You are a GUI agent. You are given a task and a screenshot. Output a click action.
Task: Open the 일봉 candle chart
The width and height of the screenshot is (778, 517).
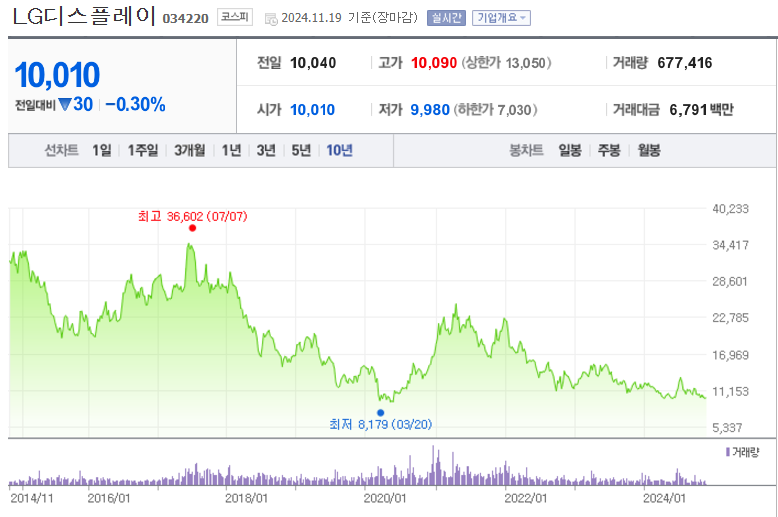[570, 150]
